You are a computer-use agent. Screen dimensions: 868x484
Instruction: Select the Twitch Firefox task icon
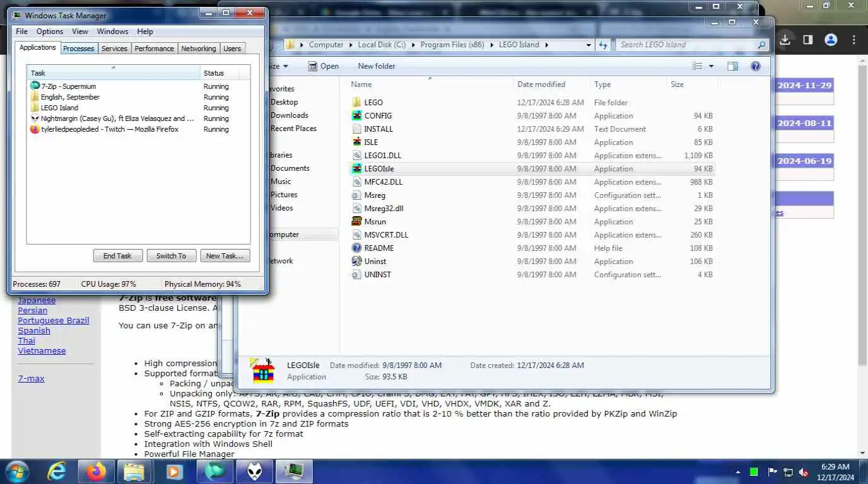pos(35,129)
